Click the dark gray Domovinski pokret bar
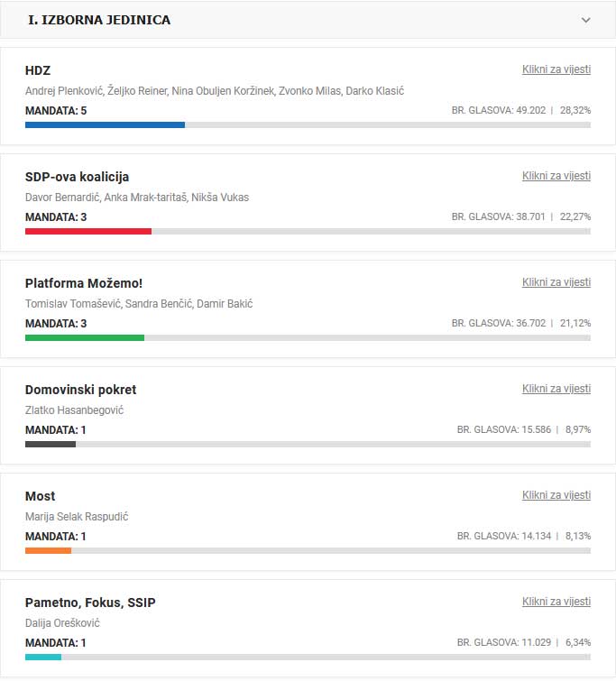The image size is (616, 681). (x=51, y=444)
